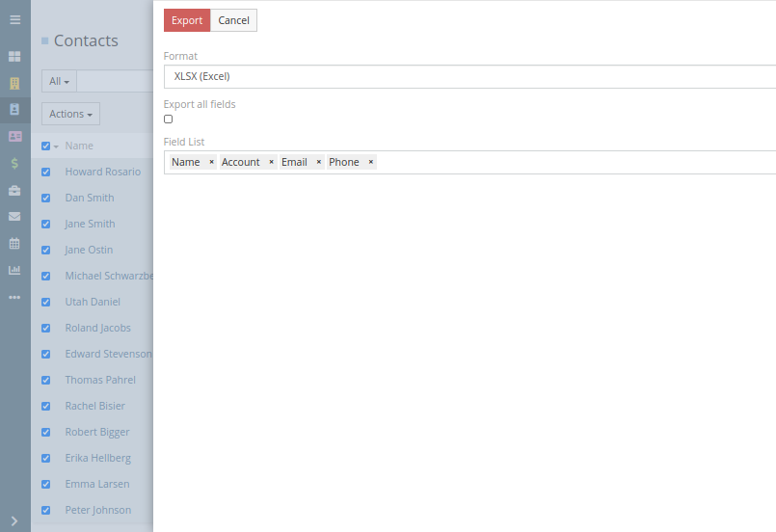Uncheck the Howard Rosario checkbox

[x=45, y=172]
